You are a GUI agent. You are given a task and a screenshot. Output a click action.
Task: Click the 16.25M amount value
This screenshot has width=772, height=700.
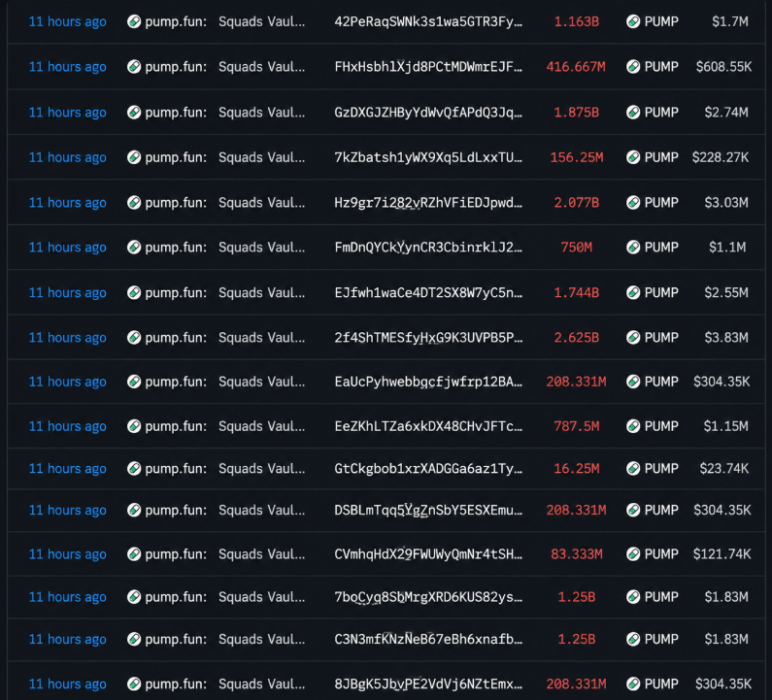(x=577, y=469)
